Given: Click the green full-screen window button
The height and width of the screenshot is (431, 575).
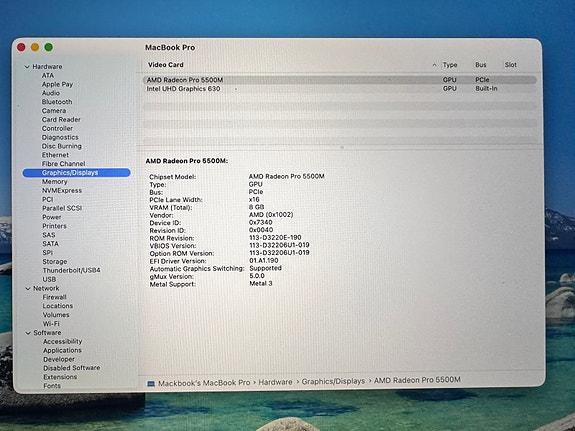Looking at the screenshot, I should click(x=49, y=47).
